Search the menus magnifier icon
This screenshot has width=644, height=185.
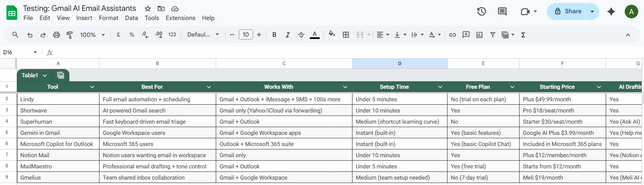click(15, 35)
